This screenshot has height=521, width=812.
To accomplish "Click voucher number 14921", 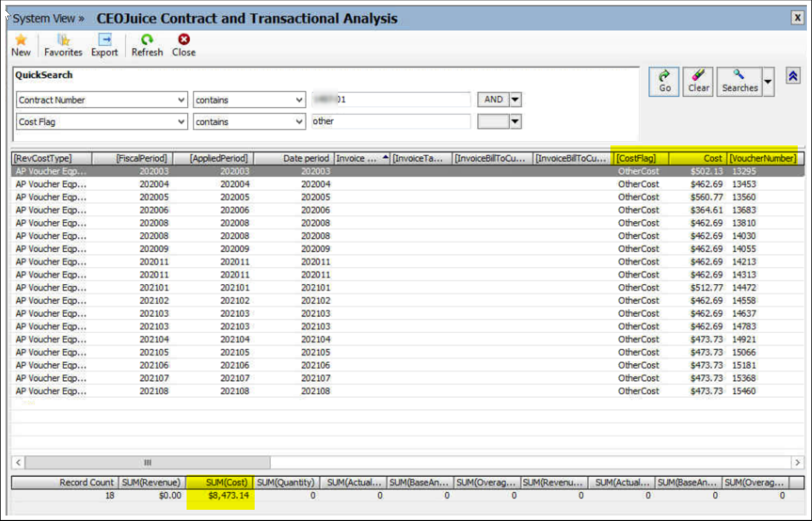I will point(744,340).
